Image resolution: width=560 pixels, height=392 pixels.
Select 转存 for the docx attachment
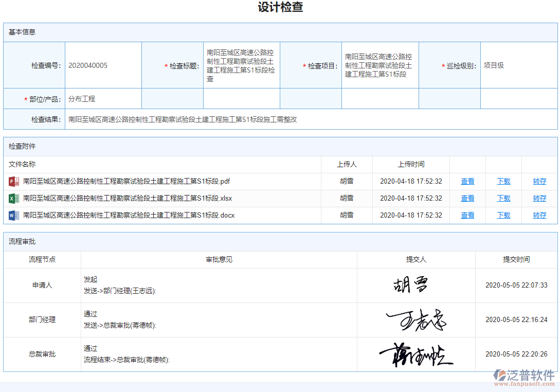pyautogui.click(x=539, y=215)
